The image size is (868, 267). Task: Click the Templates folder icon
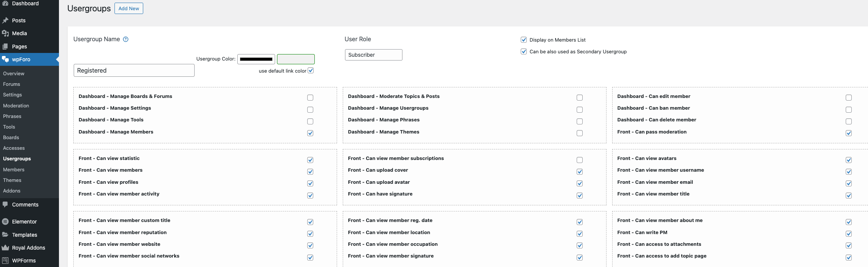pos(5,235)
